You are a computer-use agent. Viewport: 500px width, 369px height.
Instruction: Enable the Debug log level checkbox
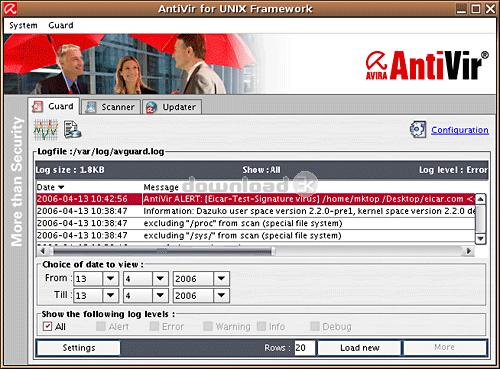point(315,326)
